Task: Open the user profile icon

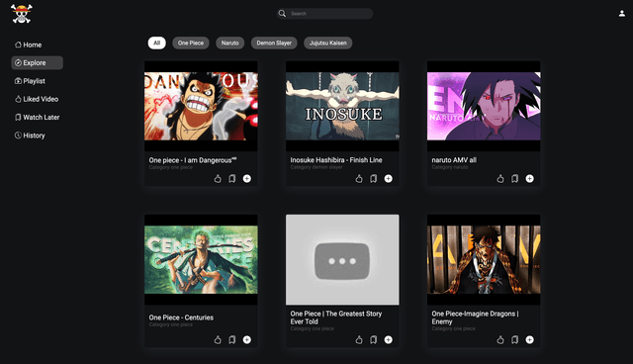Action: [x=622, y=13]
